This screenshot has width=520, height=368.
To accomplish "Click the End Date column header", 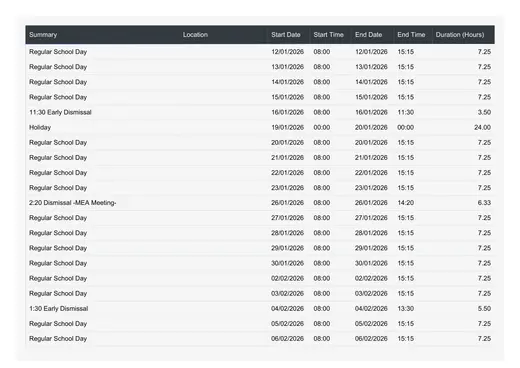I will (x=368, y=35).
